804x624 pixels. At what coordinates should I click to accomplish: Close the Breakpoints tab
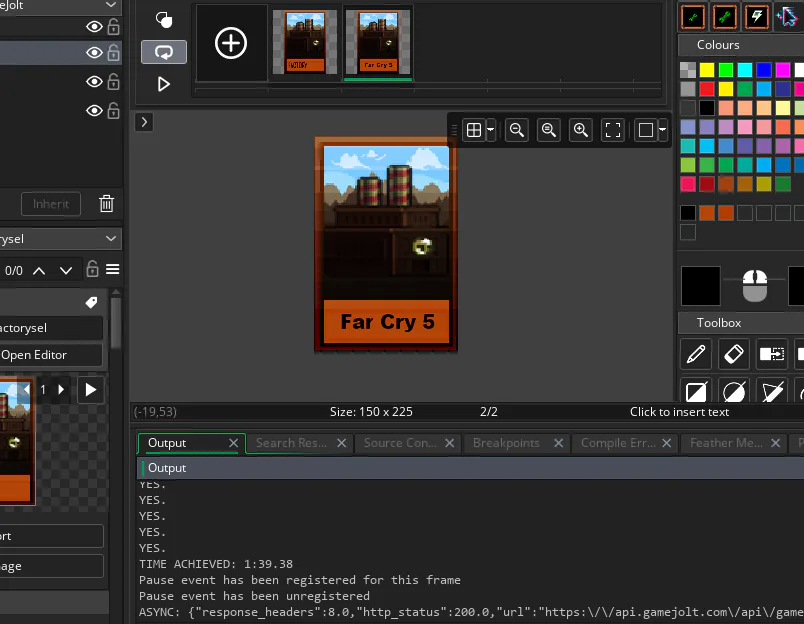tap(558, 443)
